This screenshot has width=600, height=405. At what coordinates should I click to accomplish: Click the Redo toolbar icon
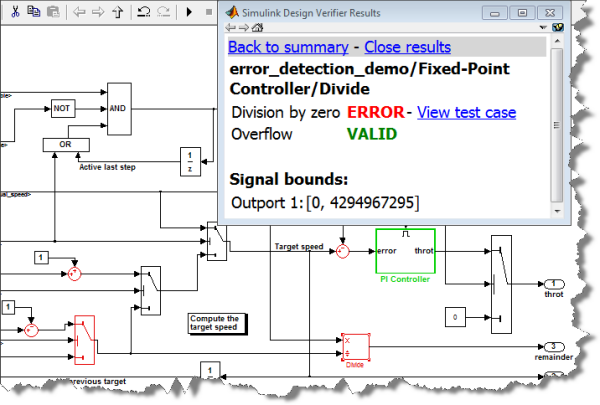(163, 13)
